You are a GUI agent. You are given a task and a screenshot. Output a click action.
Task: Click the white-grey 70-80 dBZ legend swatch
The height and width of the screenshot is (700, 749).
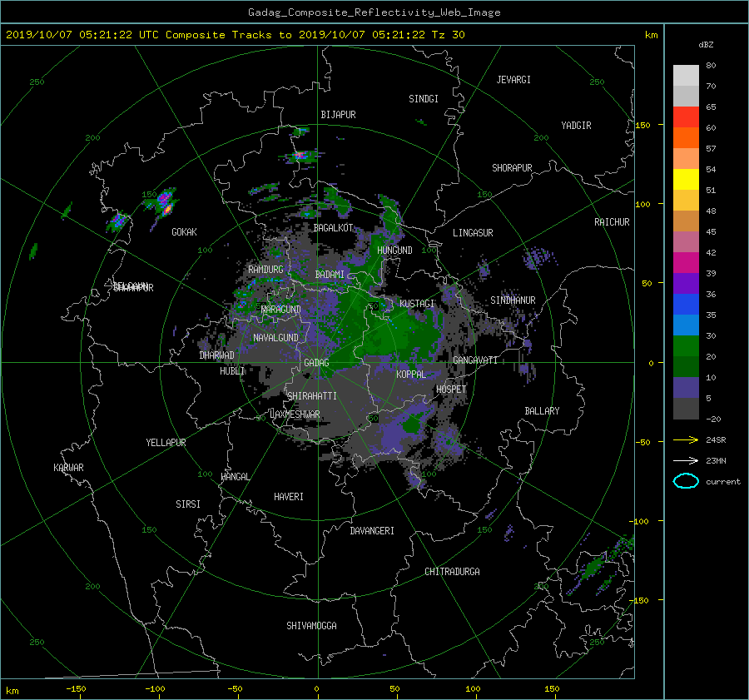pos(686,76)
